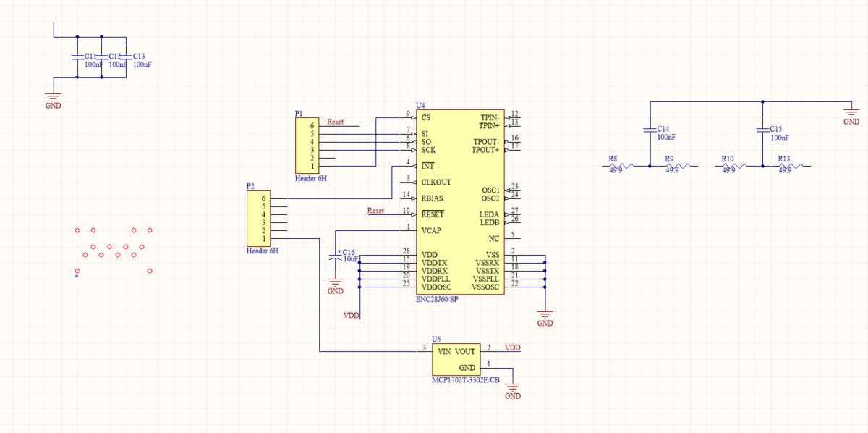The image size is (868, 433).
Task: Click GND power port under U5
Action: pyautogui.click(x=513, y=390)
